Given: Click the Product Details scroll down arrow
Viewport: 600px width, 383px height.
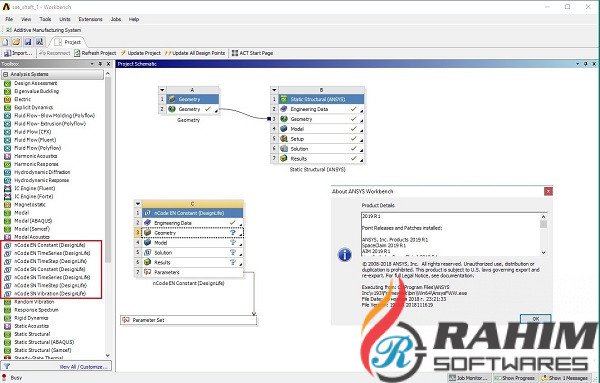Looking at the screenshot, I should [x=543, y=253].
